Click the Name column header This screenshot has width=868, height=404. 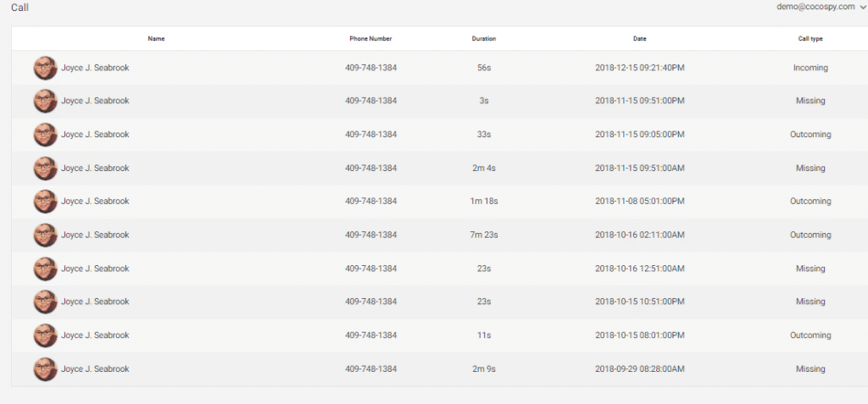click(x=156, y=39)
